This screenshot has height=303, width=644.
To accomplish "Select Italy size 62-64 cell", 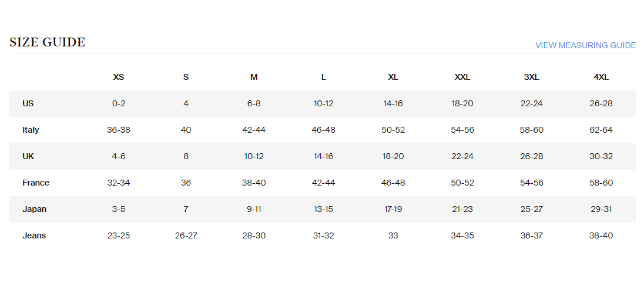I will pyautogui.click(x=601, y=130).
